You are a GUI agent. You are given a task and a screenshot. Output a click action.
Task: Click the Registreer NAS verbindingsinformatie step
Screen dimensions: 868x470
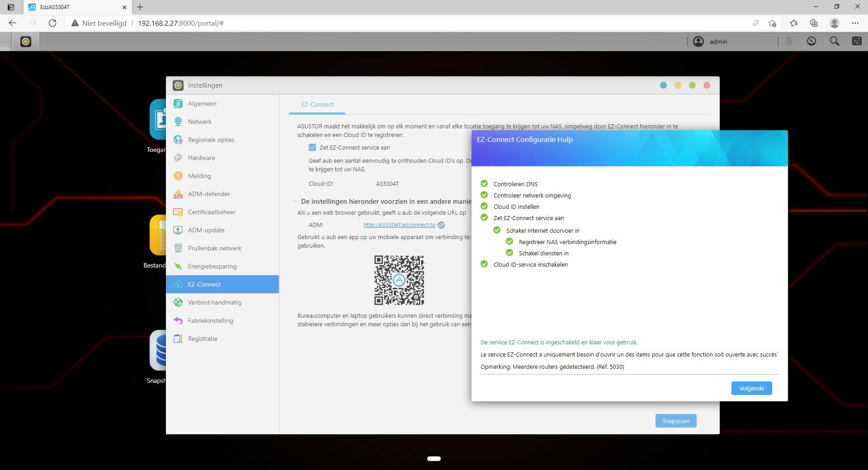567,242
